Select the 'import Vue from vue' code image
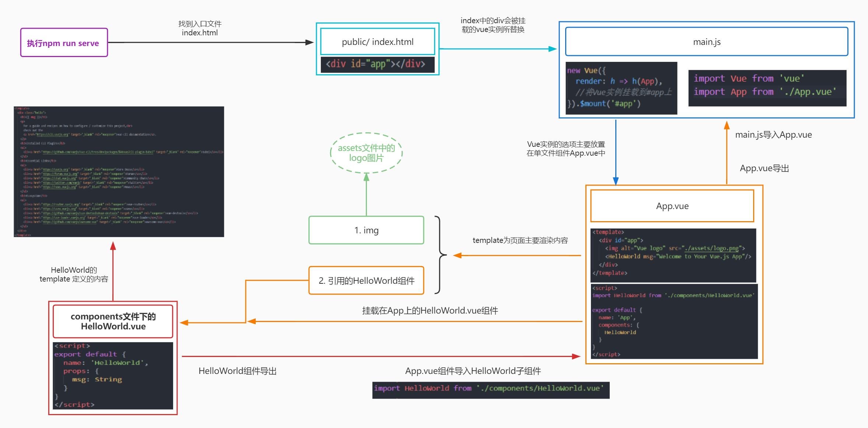The width and height of the screenshot is (868, 428). coord(767,88)
